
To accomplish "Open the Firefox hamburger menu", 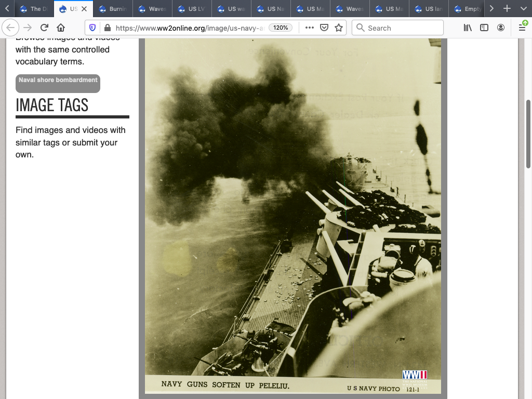I will (522, 28).
